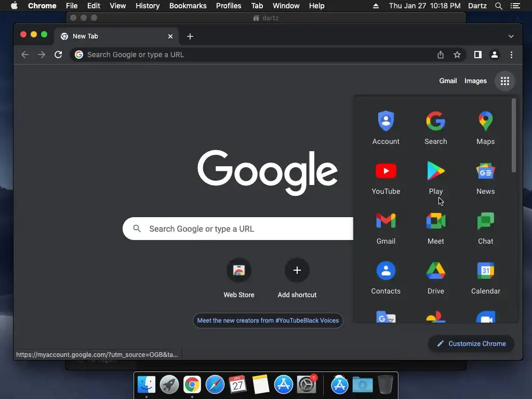Click the Chrome forward arrow
Viewport: 532px width, 399px height.
42,55
